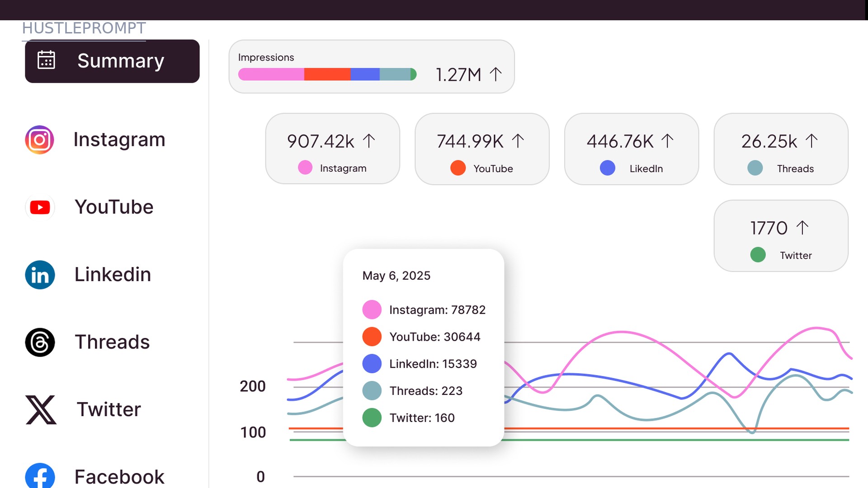Viewport: 868px width, 488px height.
Task: Open the Summary tab in sidebar
Action: tap(112, 61)
